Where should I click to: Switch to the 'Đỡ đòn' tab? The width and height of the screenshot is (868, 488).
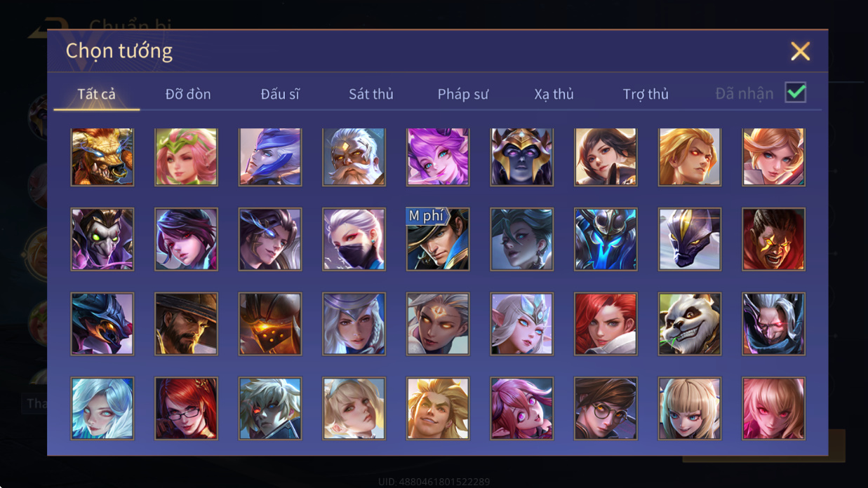tap(188, 94)
